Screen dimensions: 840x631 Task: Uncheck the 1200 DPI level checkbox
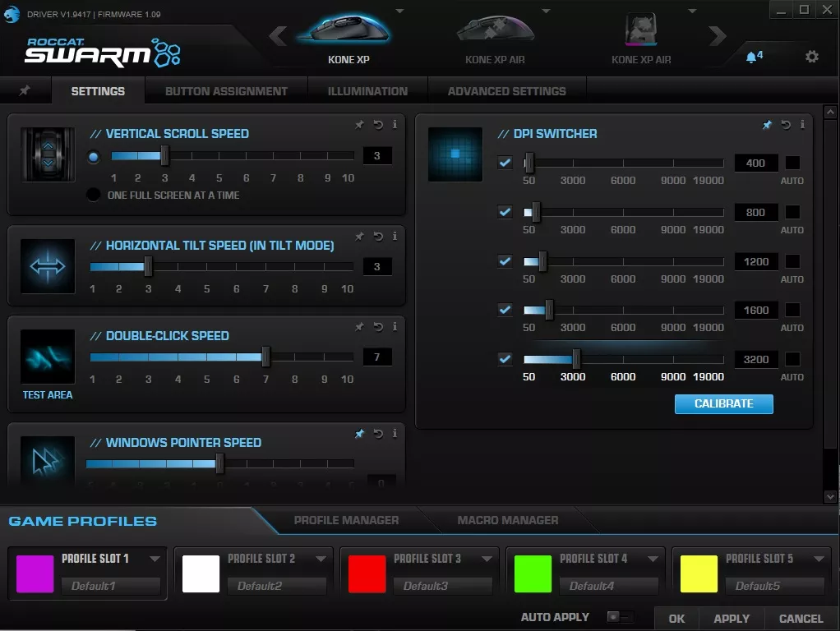(x=505, y=261)
